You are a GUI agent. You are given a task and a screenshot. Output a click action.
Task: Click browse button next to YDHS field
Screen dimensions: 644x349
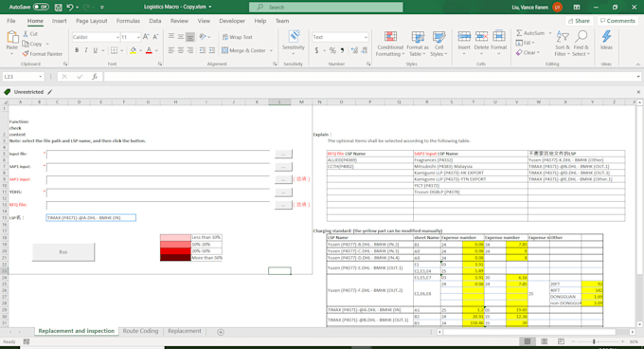click(x=283, y=192)
